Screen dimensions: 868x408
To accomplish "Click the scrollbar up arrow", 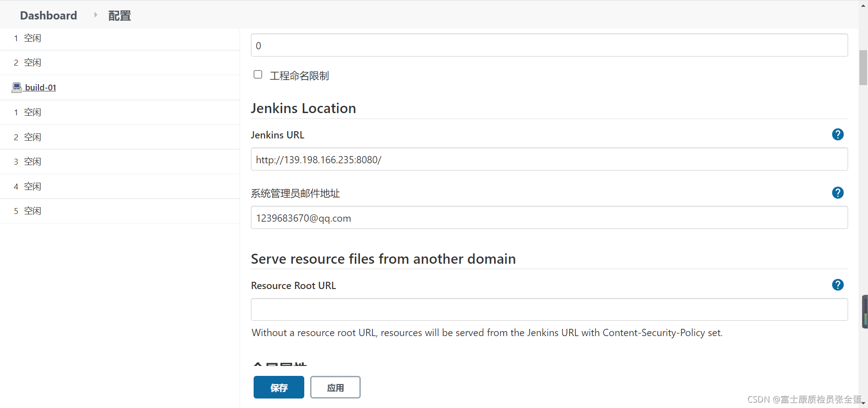I will tap(863, 5).
